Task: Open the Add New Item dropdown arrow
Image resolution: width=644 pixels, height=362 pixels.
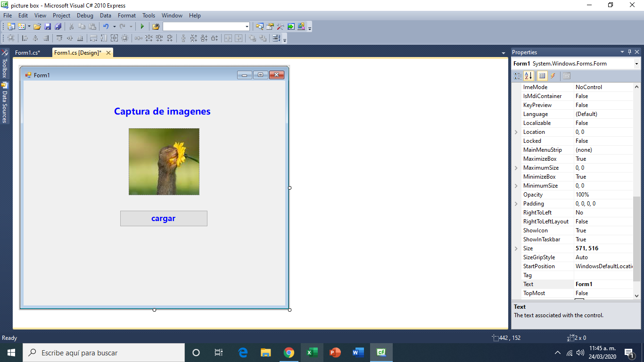Action: tap(29, 26)
